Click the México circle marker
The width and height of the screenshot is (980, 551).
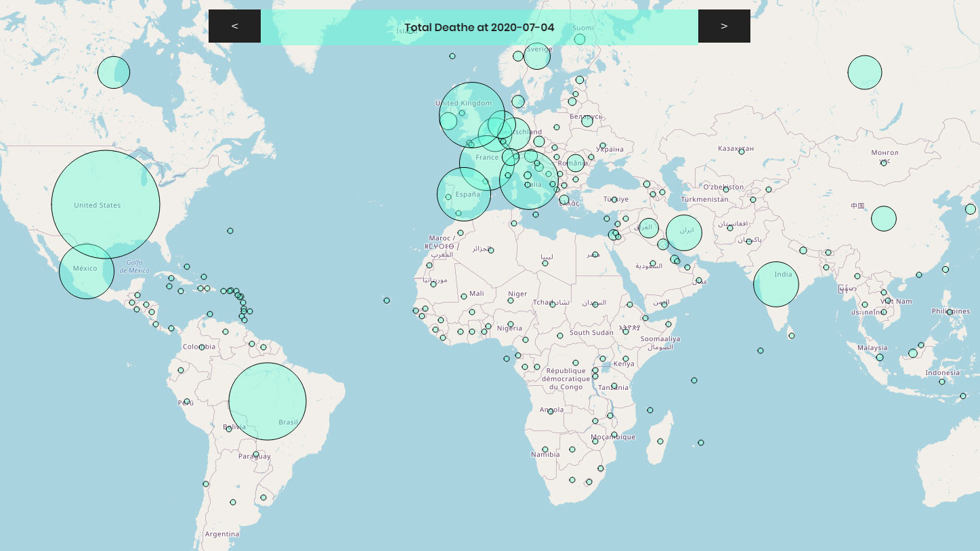click(87, 271)
